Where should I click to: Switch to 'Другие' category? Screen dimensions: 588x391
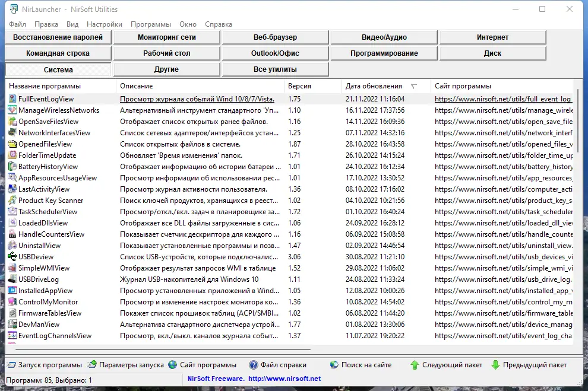coord(166,69)
